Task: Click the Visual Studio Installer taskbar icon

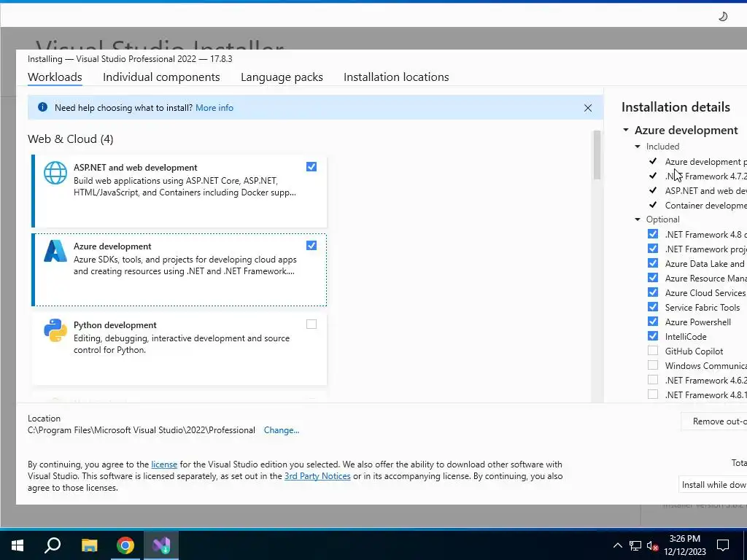Action: coord(161,545)
